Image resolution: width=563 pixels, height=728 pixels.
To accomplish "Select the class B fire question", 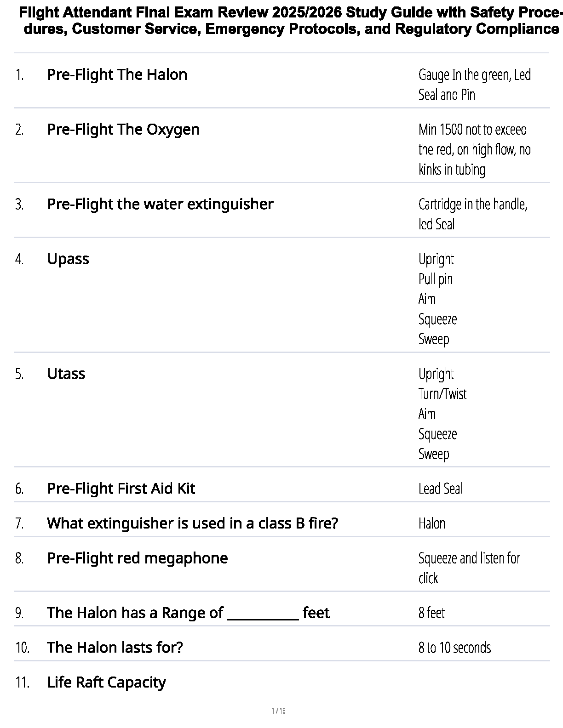I will tap(192, 523).
